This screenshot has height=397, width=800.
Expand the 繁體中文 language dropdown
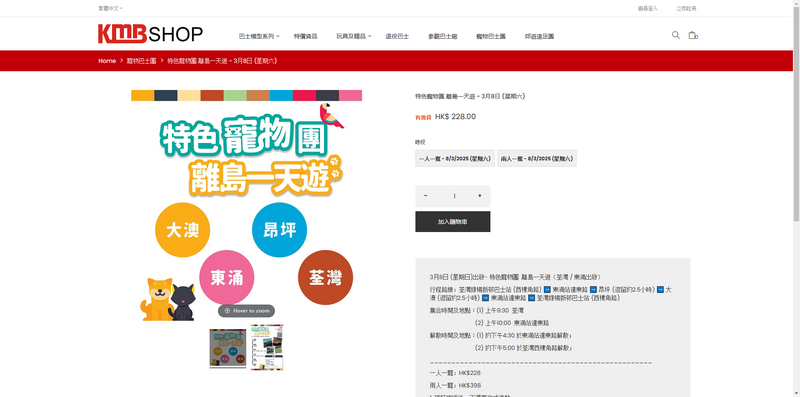coord(111,8)
